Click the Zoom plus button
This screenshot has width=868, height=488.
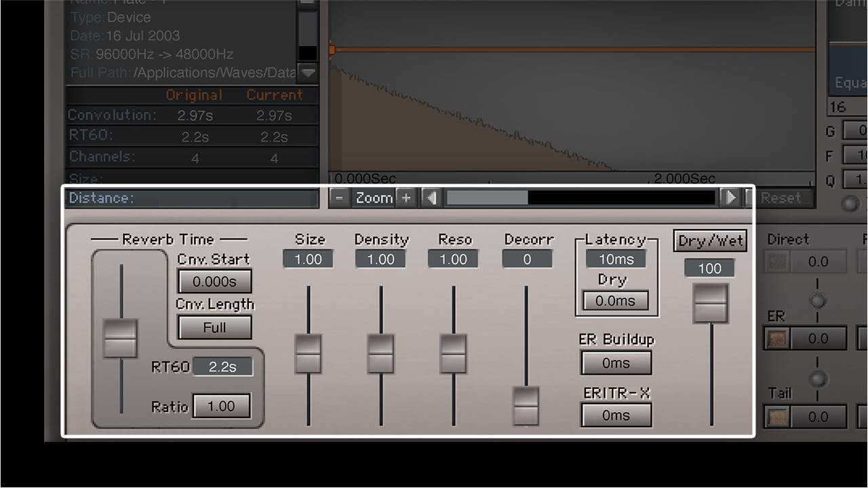406,197
